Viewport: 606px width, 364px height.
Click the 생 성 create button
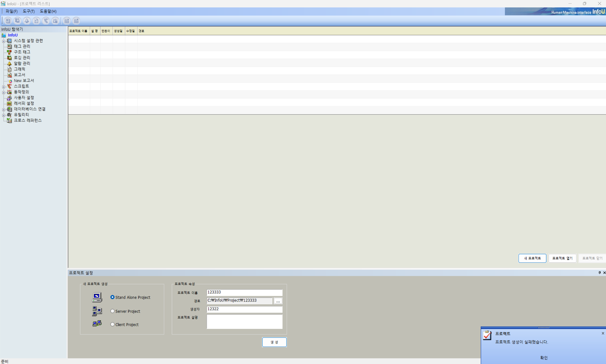tap(274, 342)
